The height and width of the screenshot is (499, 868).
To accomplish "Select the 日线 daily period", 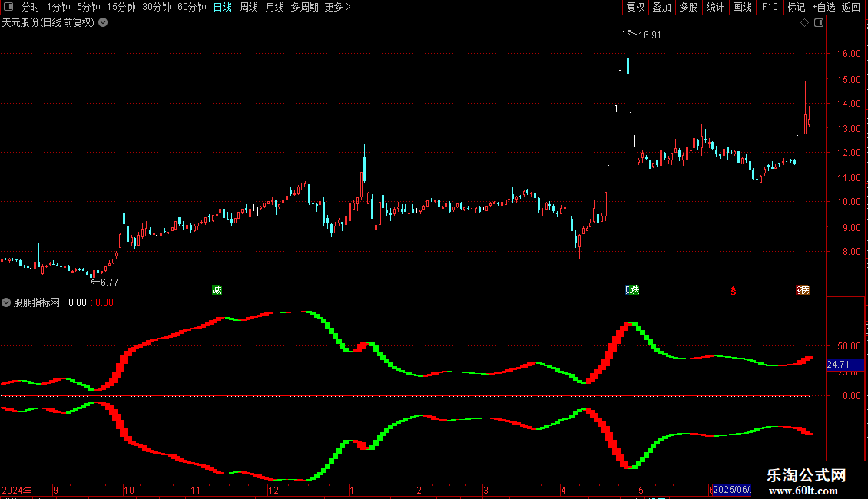I will point(223,7).
